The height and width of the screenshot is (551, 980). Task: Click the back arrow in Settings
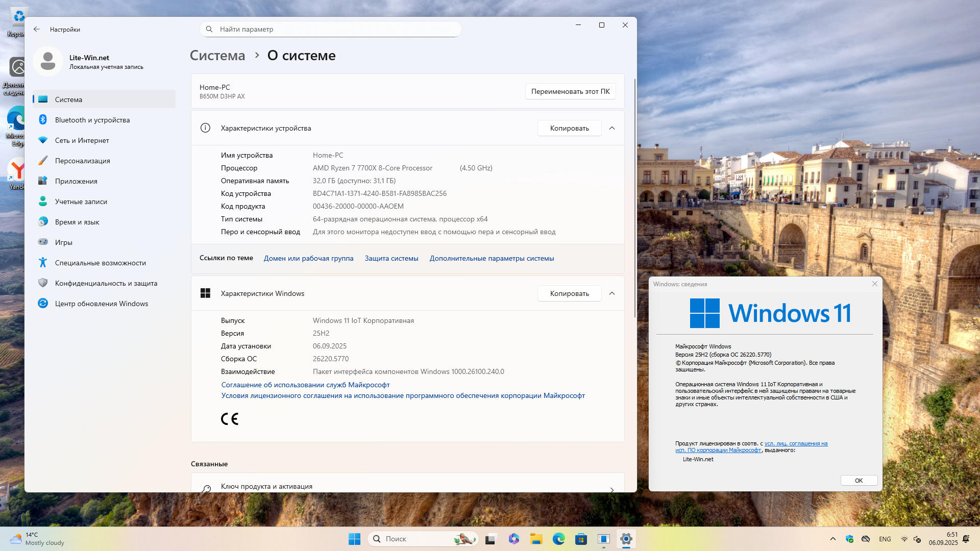37,30
